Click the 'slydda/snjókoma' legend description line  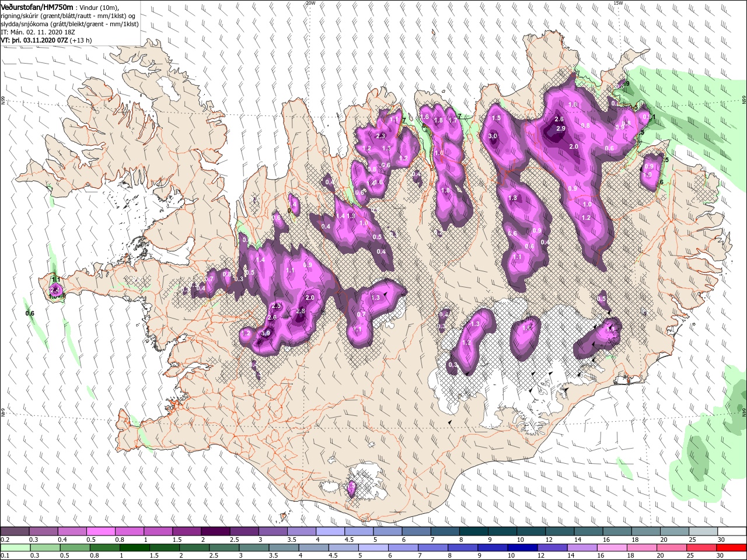(69, 24)
